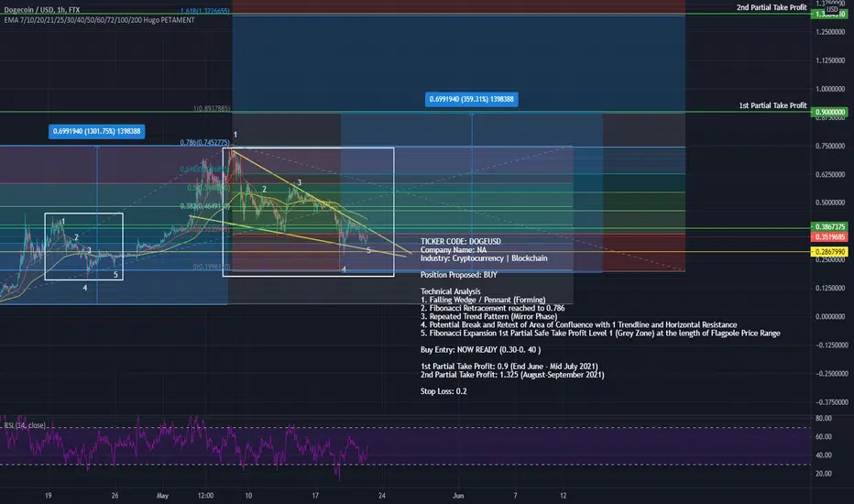Click the RSI (14, close) indicator label
Image resolution: width=854 pixels, height=504 pixels.
point(25,425)
